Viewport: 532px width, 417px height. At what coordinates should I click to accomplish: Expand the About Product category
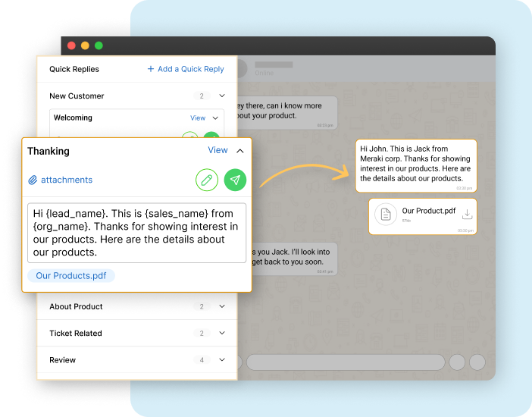coord(222,306)
